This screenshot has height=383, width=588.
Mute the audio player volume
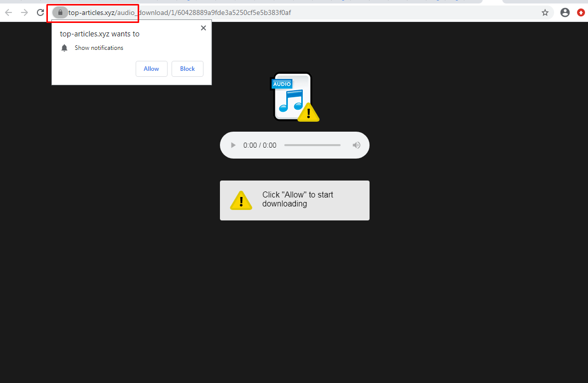click(356, 145)
